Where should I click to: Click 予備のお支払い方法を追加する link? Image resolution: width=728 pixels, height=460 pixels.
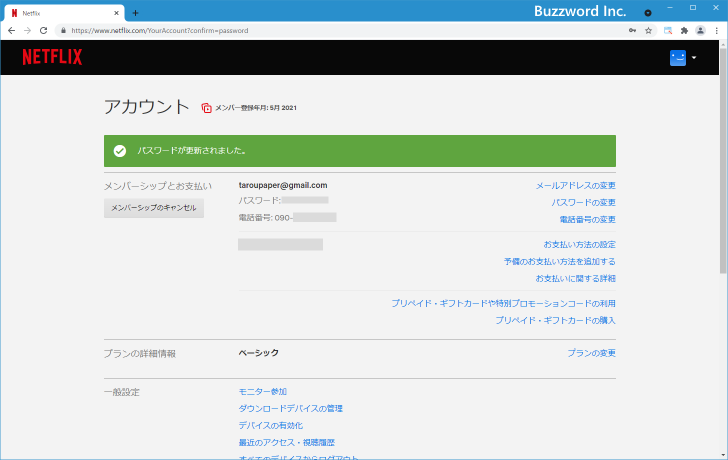pyautogui.click(x=560, y=262)
